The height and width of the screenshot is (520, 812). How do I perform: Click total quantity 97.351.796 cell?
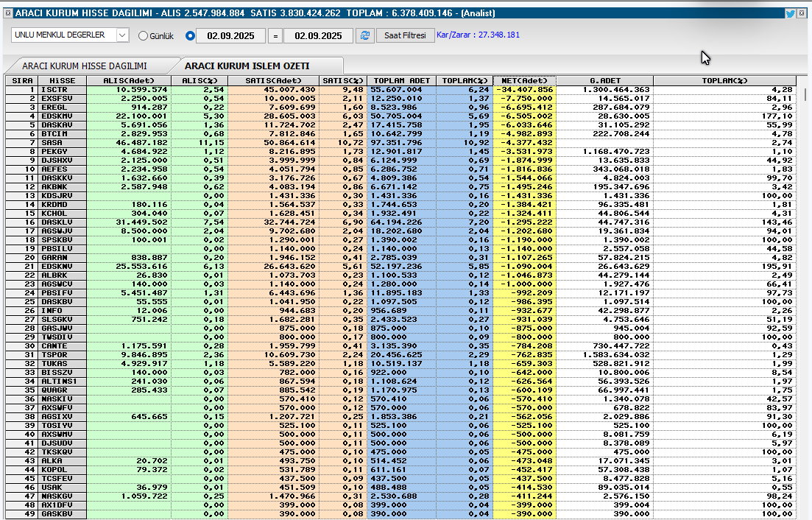click(x=402, y=142)
